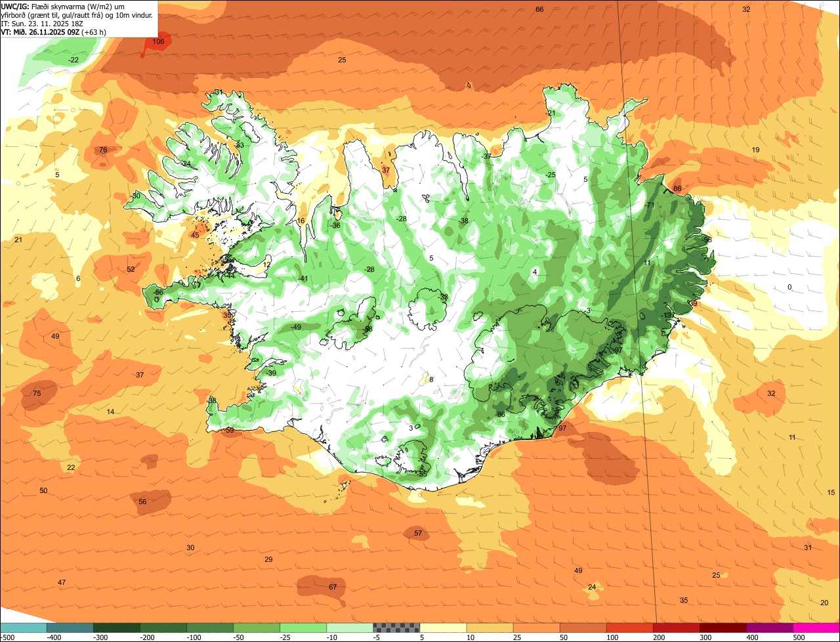Screen dimensions: 840x642
Task: Click the 14 value southwest of Reykjanes
Action: [110, 412]
